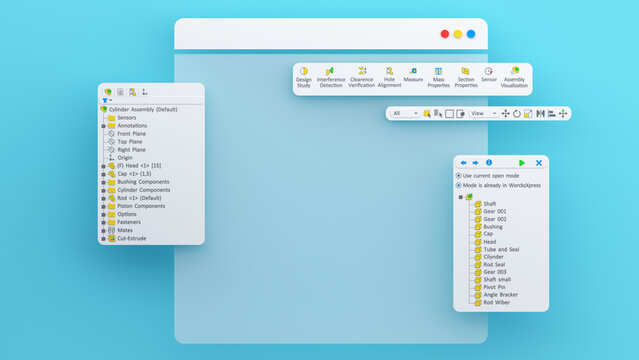
Task: Open the All filter dropdown
Action: (x=405, y=113)
